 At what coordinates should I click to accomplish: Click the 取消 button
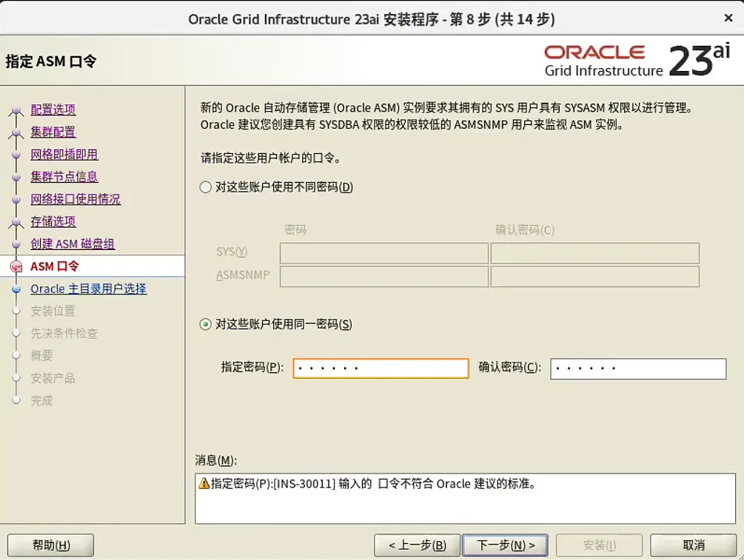click(693, 545)
